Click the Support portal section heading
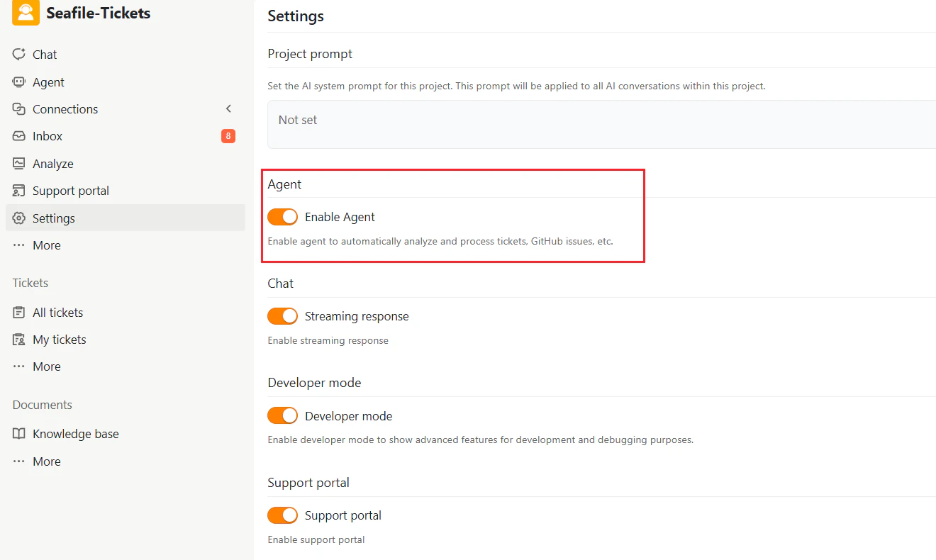Screen dimensions: 936x560 click(x=308, y=483)
